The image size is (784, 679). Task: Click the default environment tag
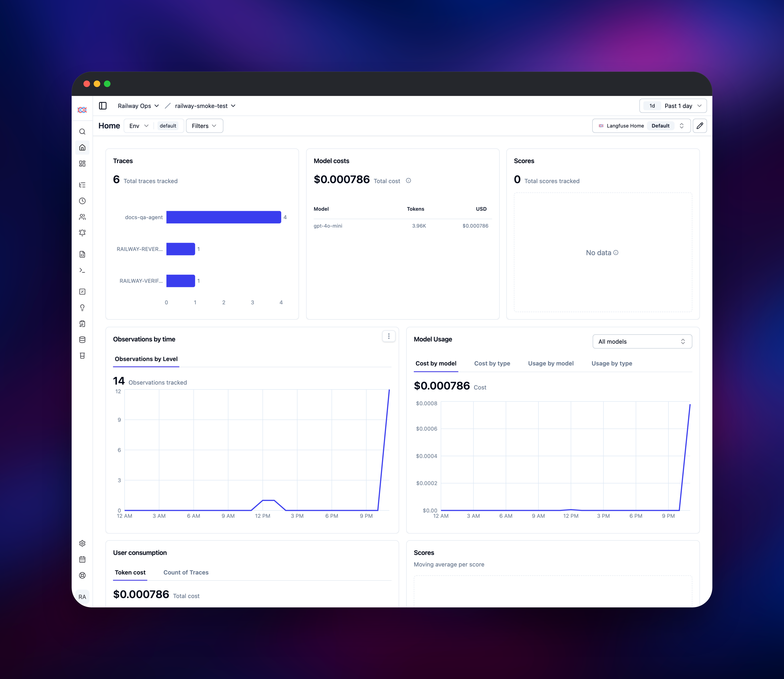(x=168, y=126)
